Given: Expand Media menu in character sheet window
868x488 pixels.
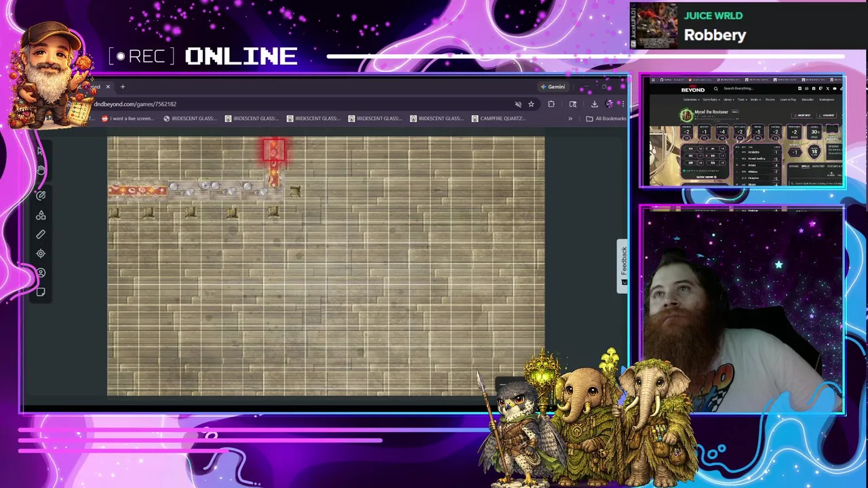Looking at the screenshot, I should (x=755, y=100).
